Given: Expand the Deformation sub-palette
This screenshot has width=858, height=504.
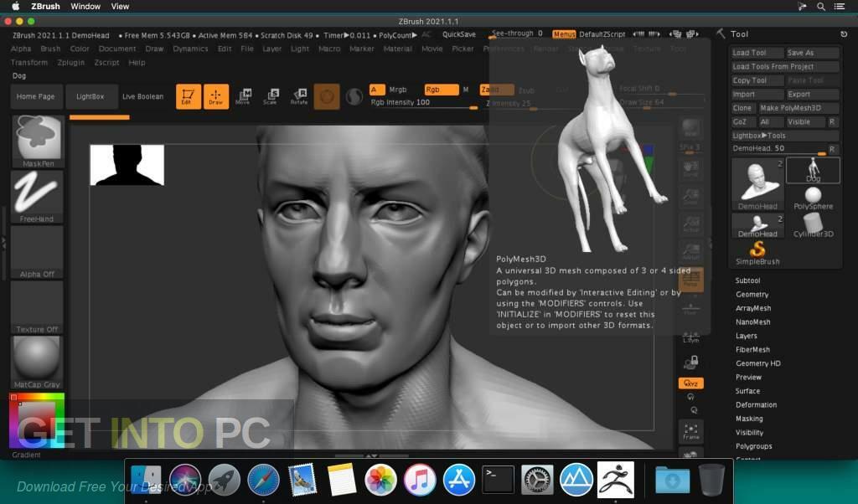Looking at the screenshot, I should [756, 405].
